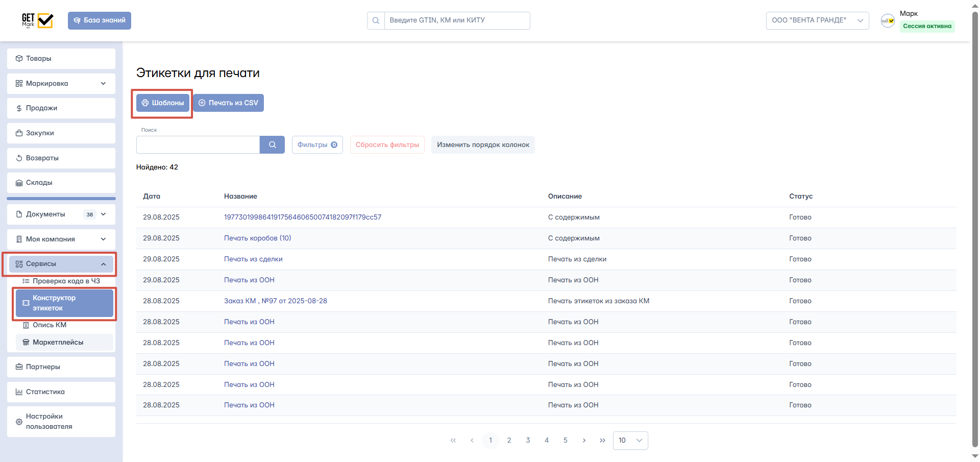Open the ООО "ВЕНТА ГРАНДЕ" company dropdown

[817, 20]
